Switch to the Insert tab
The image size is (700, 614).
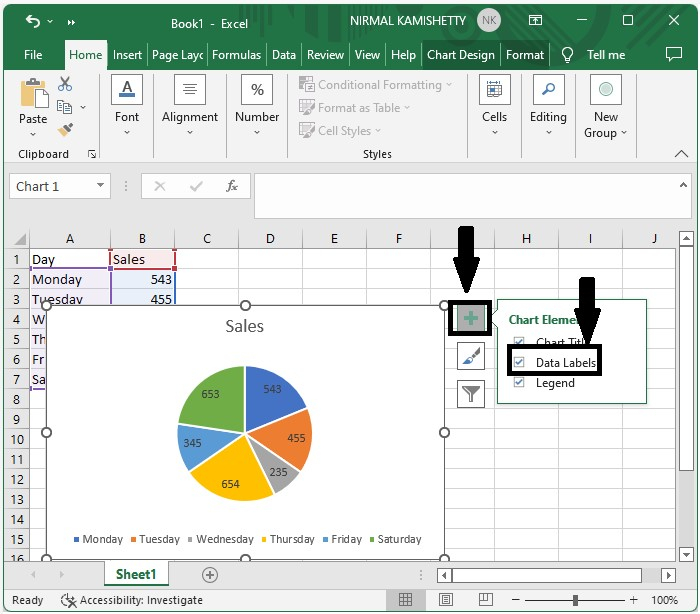click(x=127, y=55)
